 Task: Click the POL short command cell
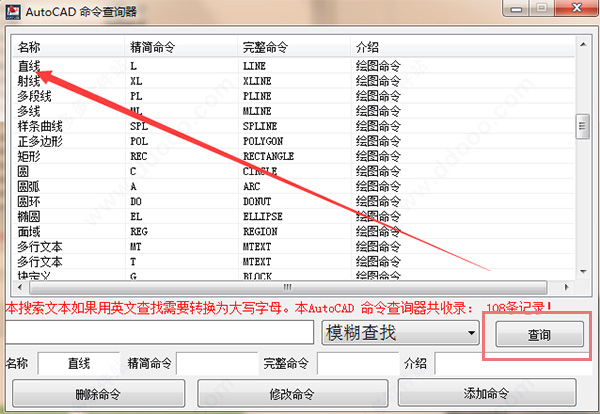point(139,141)
